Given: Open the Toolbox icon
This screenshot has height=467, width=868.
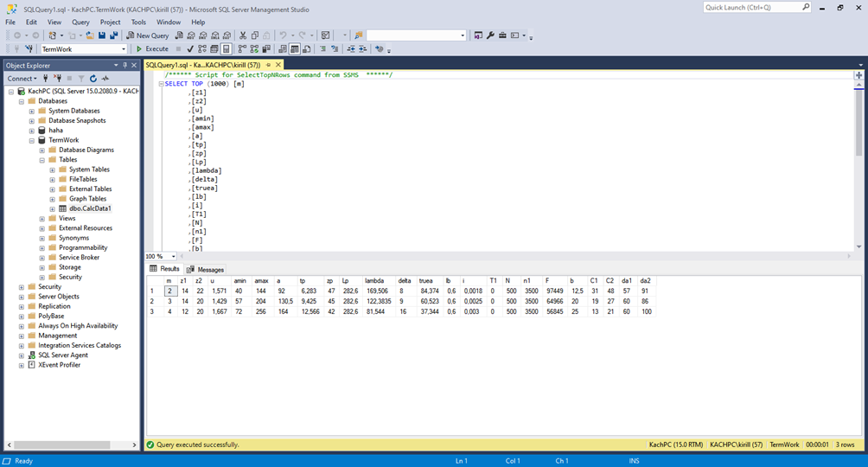Looking at the screenshot, I should point(502,35).
